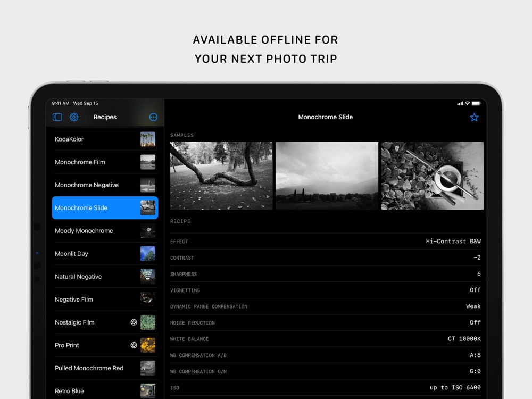Click the Vignetting row Off value
Image resolution: width=532 pixels, height=399 pixels.
pyautogui.click(x=475, y=290)
